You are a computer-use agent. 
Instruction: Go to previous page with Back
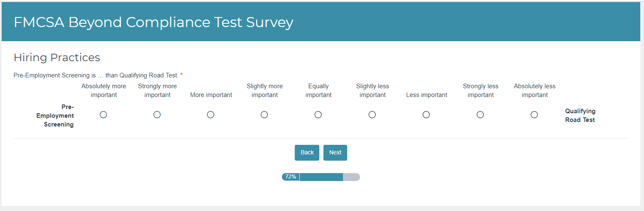(x=307, y=153)
